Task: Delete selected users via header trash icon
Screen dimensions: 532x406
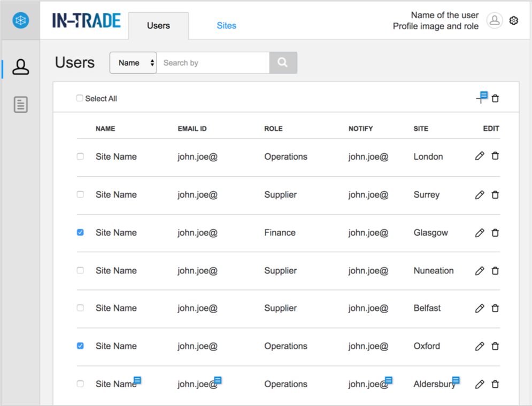Action: [x=495, y=98]
